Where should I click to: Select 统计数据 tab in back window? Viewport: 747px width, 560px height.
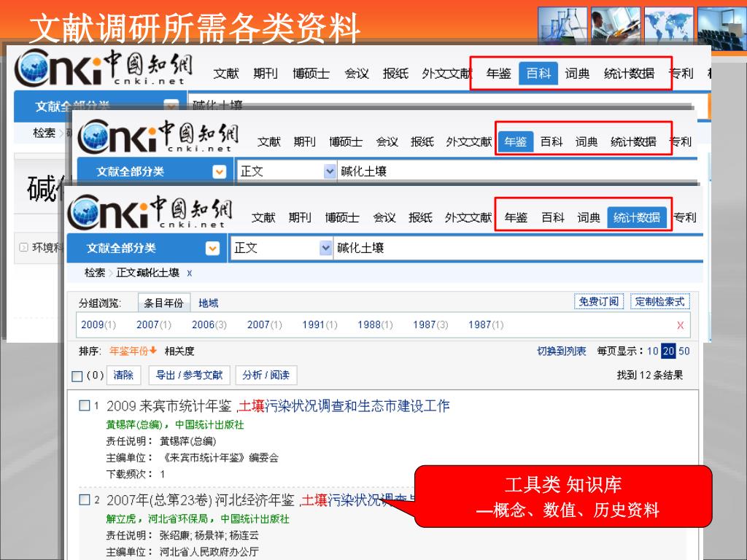coord(629,74)
